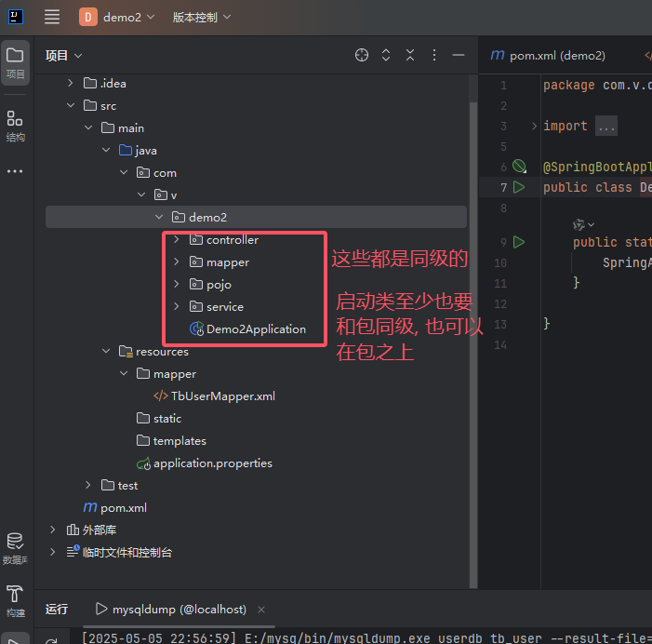Close the mysqldump run tab

261,610
